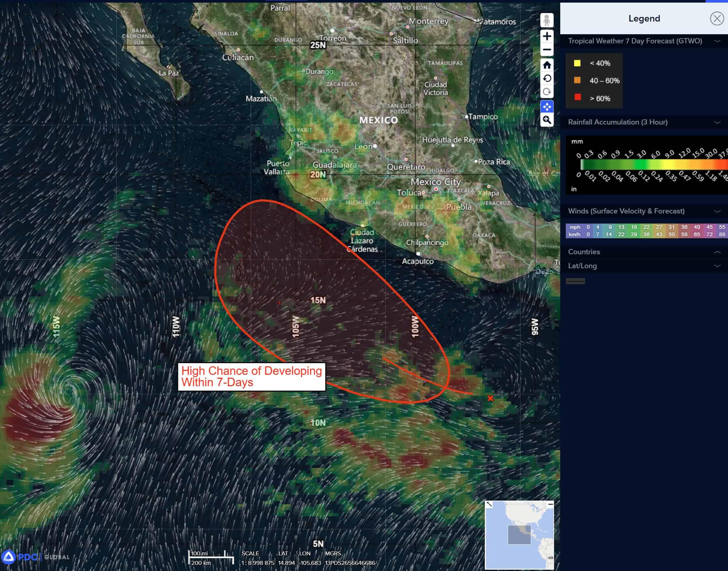Click the red X disturbance marker
This screenshot has height=571, width=728.
pyautogui.click(x=490, y=398)
